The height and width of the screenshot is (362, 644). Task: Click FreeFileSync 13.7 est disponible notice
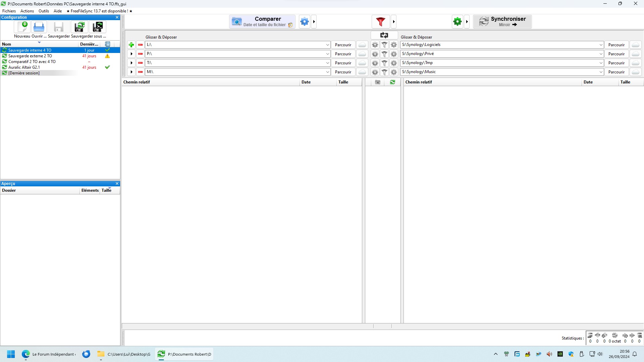(x=99, y=11)
